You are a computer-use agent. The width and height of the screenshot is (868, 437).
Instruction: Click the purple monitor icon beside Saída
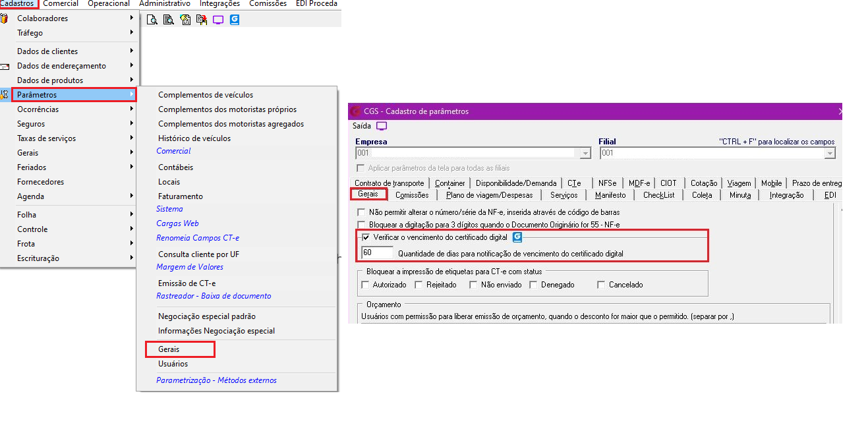click(x=382, y=126)
